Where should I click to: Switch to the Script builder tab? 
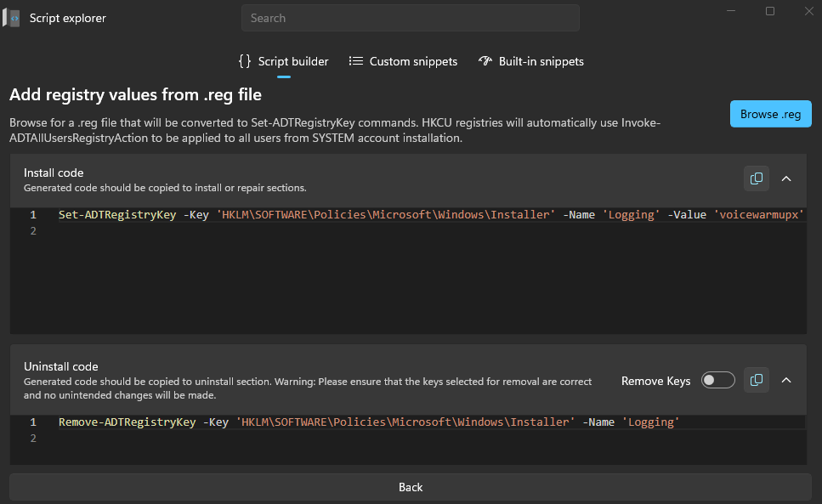pyautogui.click(x=283, y=61)
